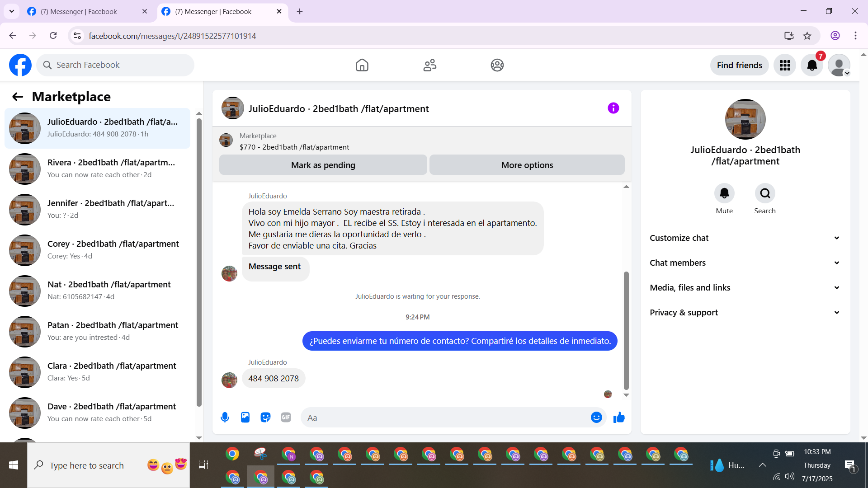Open the Friends icon in top navigation
Viewport: 868px width, 488px height.
430,65
